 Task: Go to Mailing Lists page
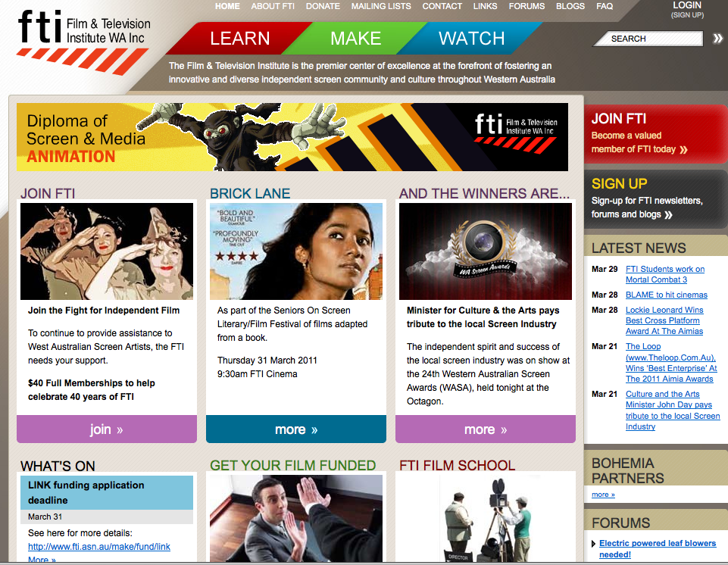381,6
